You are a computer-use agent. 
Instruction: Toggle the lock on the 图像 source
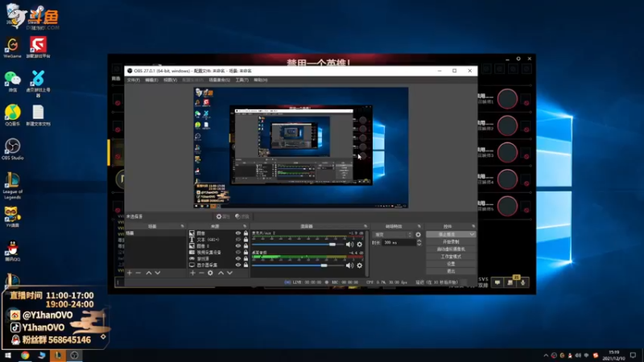pos(246,233)
